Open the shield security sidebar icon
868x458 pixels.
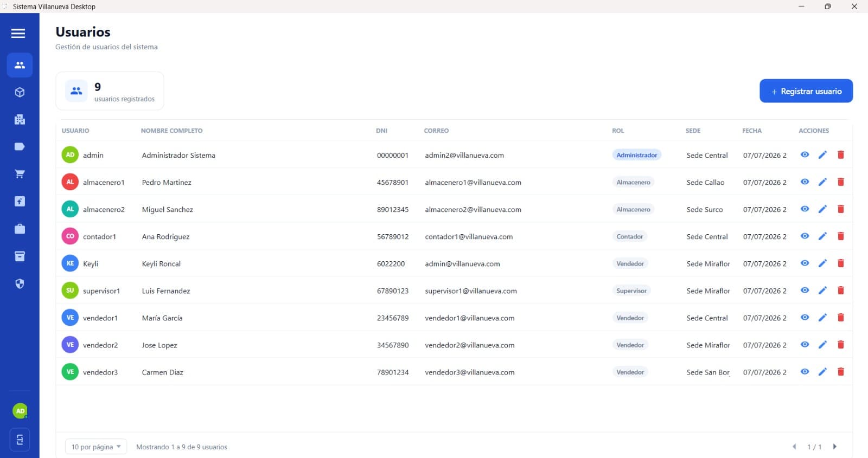(20, 283)
